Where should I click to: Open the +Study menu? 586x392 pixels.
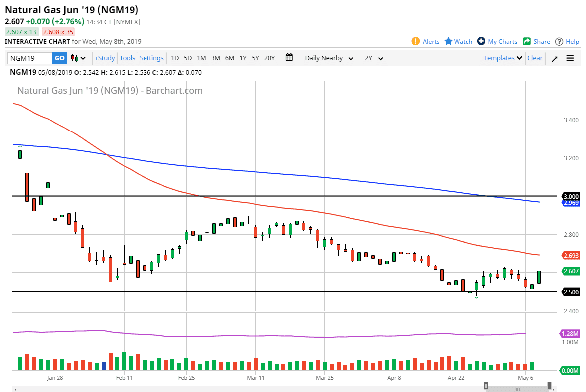105,58
